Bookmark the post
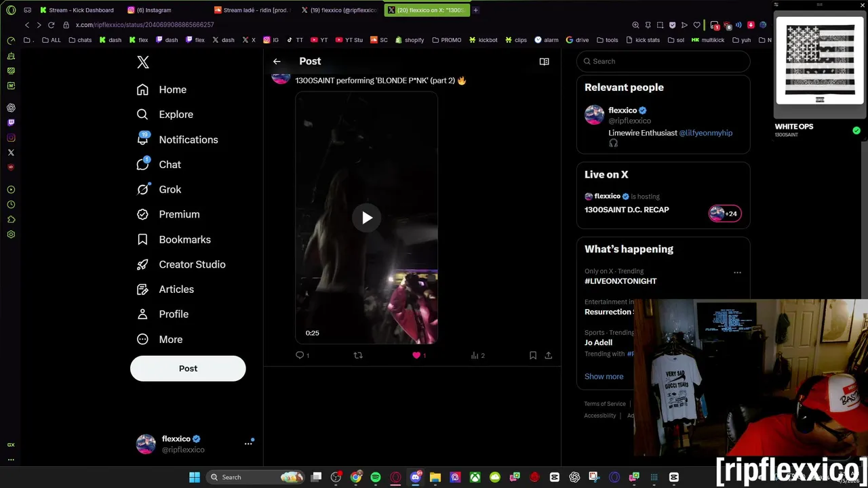The height and width of the screenshot is (488, 868). 533,355
